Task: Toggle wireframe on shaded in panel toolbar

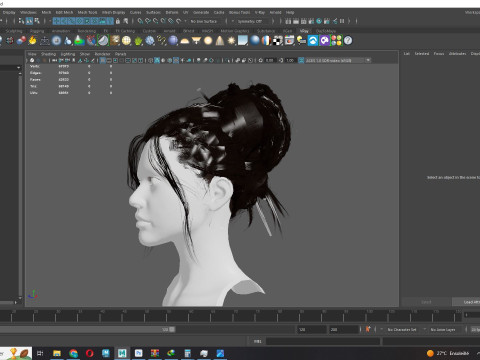Action: (x=170, y=60)
